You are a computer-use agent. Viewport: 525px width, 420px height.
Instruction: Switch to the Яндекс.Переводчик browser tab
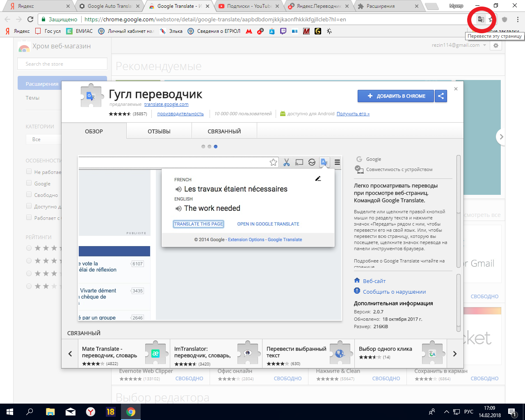pos(319,6)
